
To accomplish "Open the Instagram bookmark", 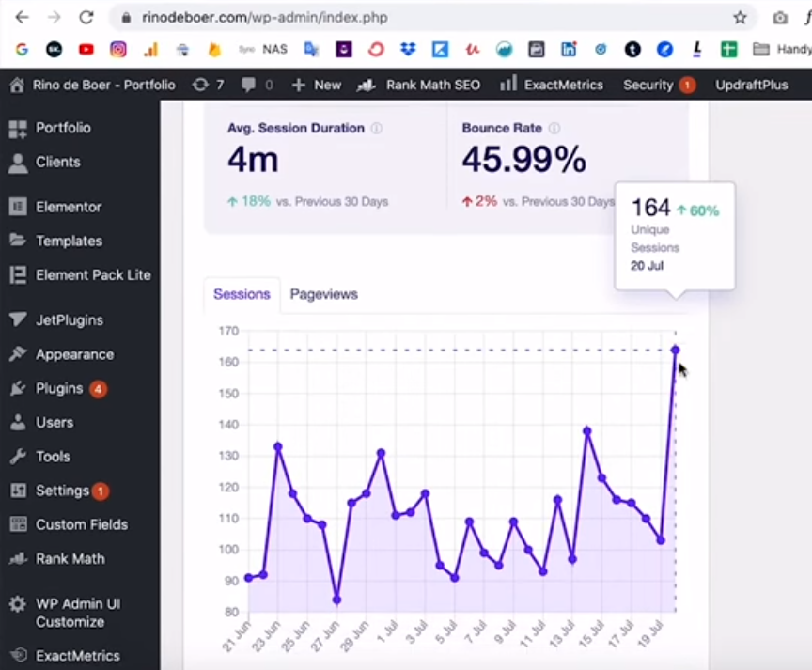I will (118, 49).
